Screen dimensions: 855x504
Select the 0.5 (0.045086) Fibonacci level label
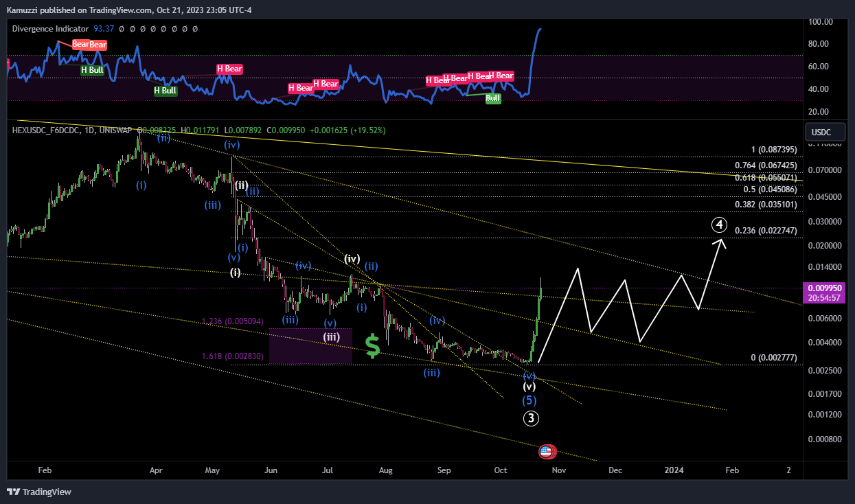coord(771,189)
